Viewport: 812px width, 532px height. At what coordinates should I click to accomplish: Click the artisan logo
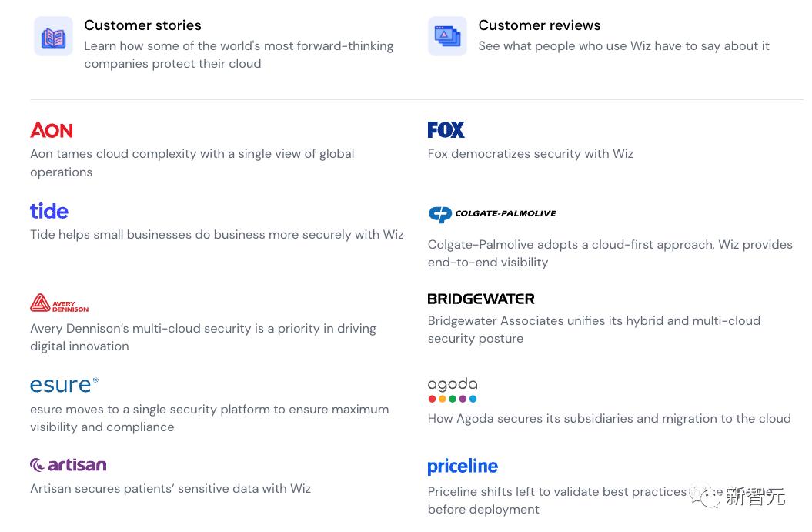(68, 465)
